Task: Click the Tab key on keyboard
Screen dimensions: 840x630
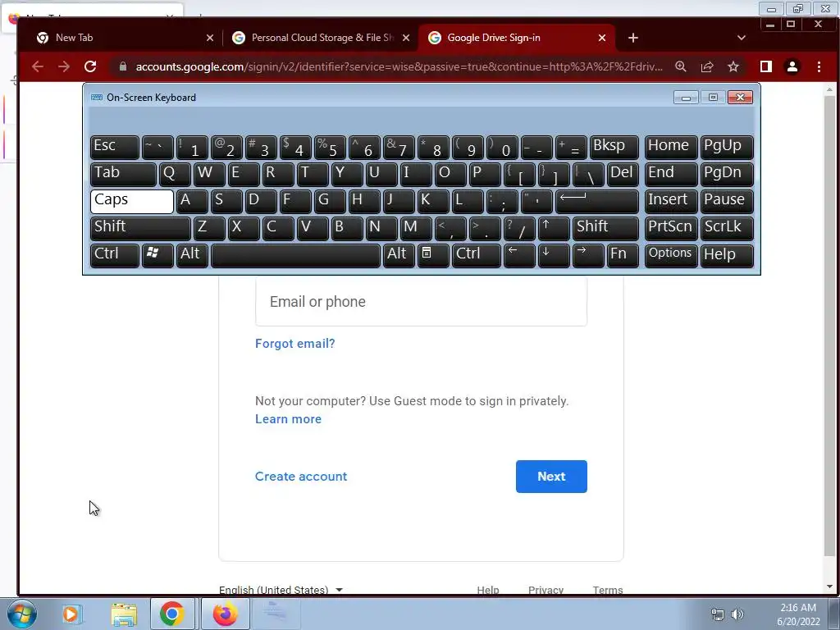Action: pos(123,174)
